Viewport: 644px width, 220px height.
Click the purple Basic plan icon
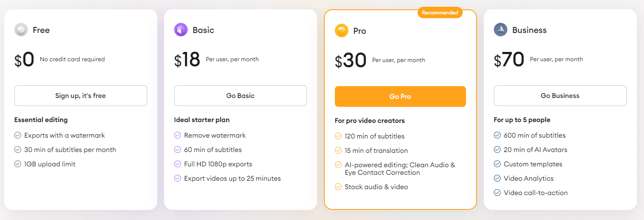181,30
